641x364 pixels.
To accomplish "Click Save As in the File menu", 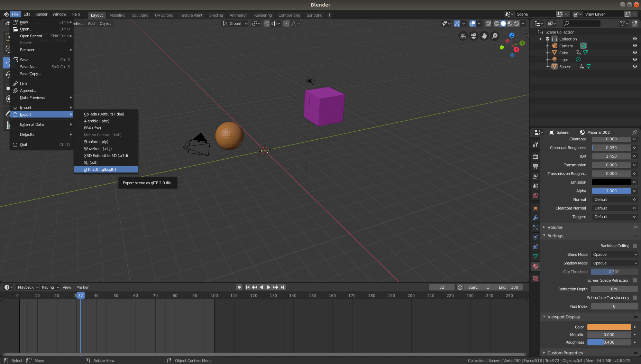I will 42,67.
